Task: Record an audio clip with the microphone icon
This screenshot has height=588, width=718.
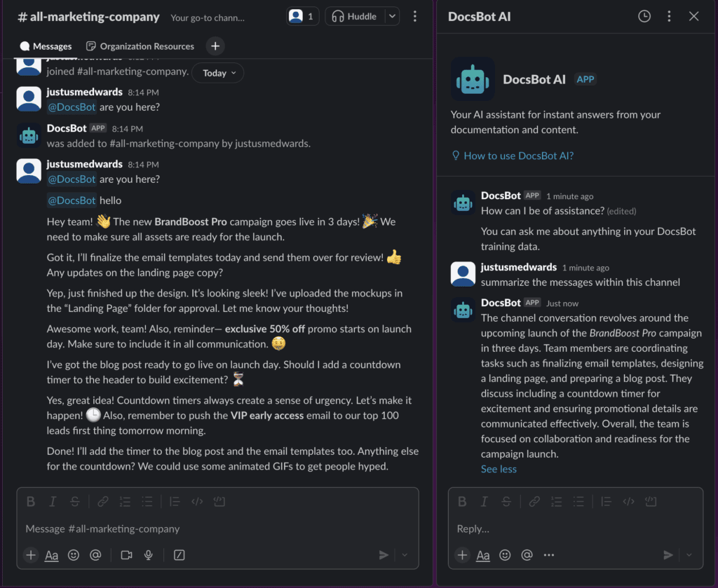Action: tap(149, 555)
